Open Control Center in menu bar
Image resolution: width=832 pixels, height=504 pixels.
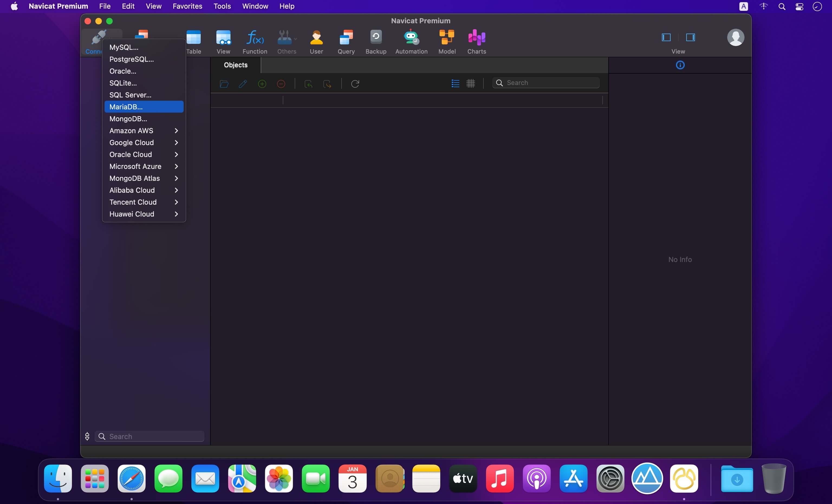(x=799, y=6)
